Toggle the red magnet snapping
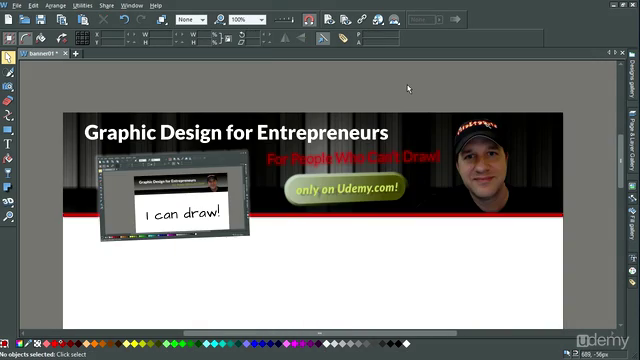 [309, 20]
